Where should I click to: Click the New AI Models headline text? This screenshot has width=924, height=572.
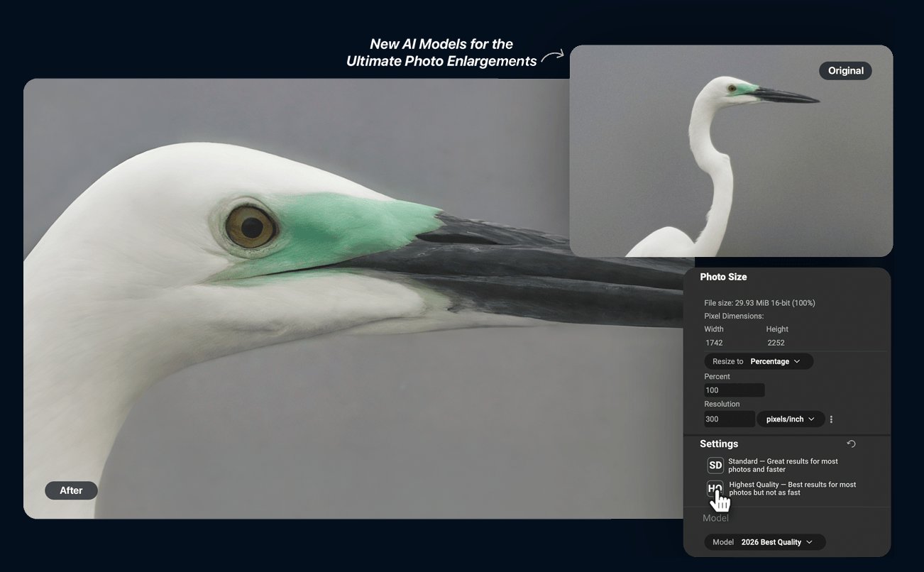click(441, 53)
